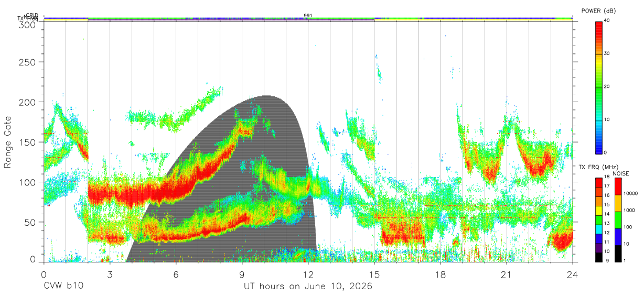Click the 13 label on TX FRQ legend

tap(606, 224)
